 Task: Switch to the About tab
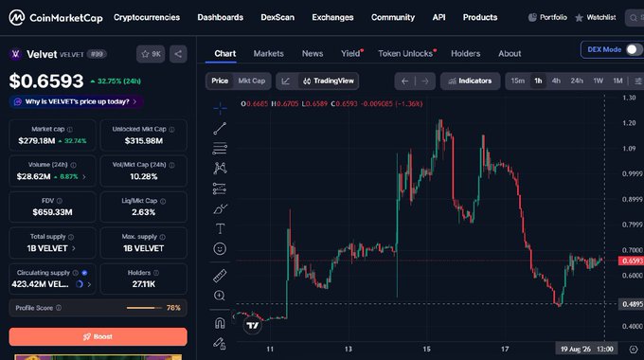coord(510,54)
